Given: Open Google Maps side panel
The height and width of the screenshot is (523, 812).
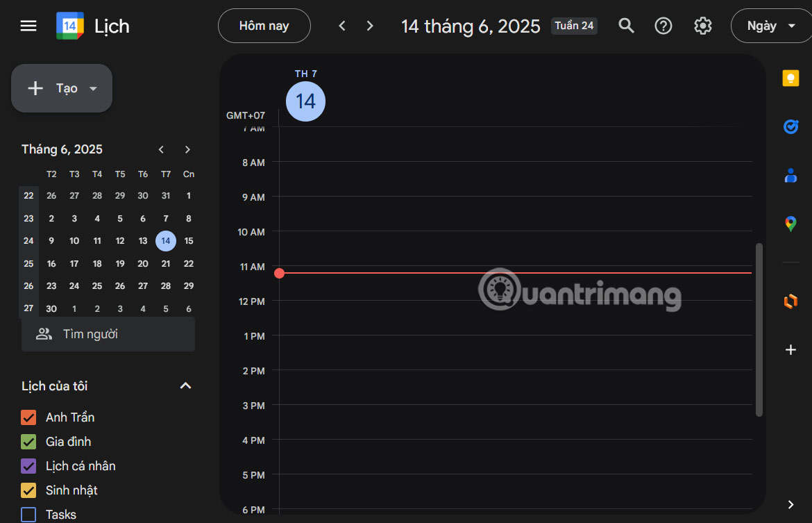Looking at the screenshot, I should pyautogui.click(x=790, y=224).
